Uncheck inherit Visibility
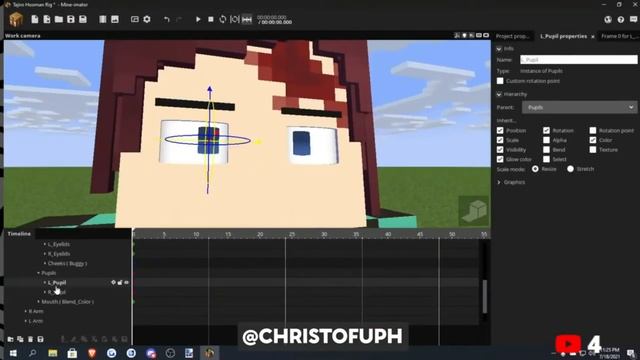Image resolution: width=640 pixels, height=360 pixels. click(500, 150)
